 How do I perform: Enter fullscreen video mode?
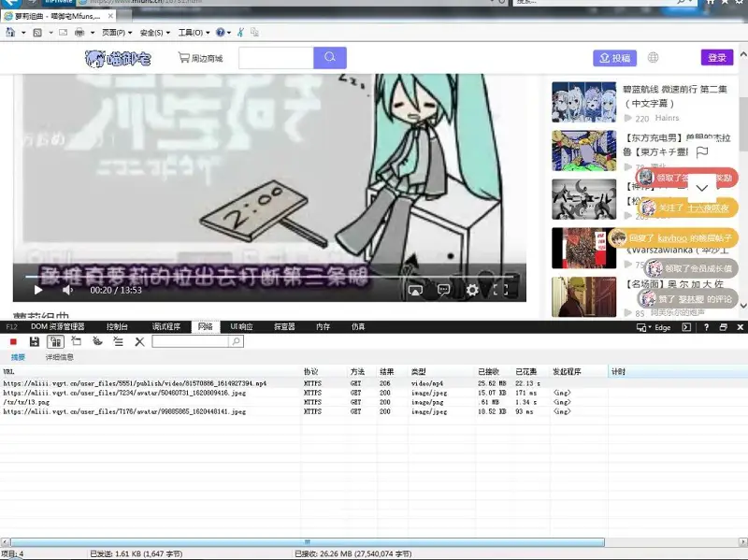pyautogui.click(x=500, y=290)
